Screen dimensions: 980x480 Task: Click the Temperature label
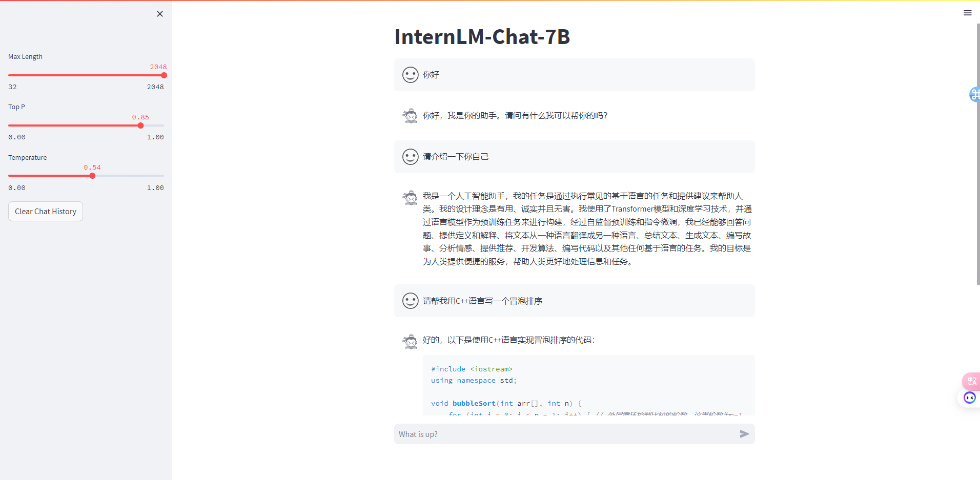[27, 158]
